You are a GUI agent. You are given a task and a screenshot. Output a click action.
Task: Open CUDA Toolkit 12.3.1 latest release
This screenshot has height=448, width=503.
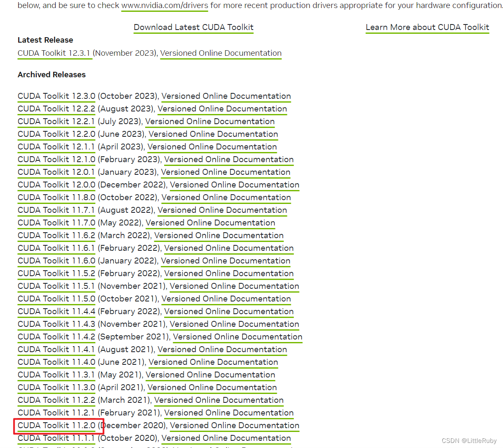coord(54,53)
